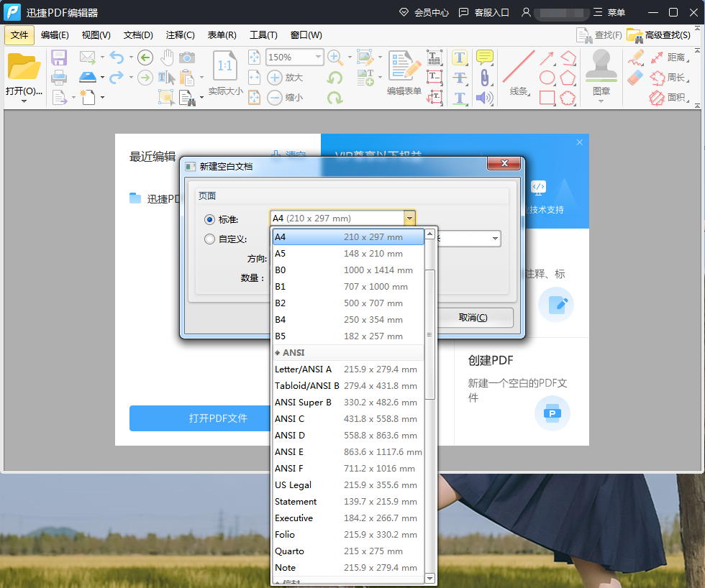Click the Actual Size 1:1 icon
The image size is (705, 588).
pos(224,66)
